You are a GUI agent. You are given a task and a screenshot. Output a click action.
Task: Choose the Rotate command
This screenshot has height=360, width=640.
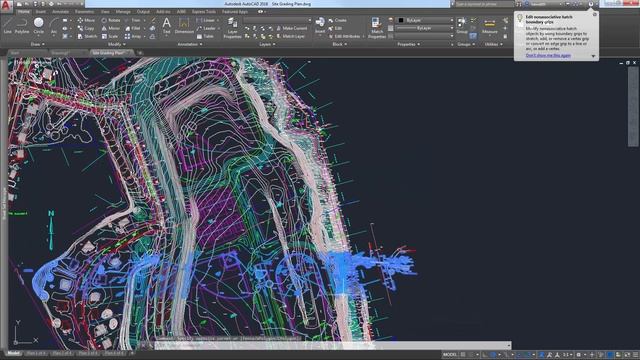click(x=111, y=20)
